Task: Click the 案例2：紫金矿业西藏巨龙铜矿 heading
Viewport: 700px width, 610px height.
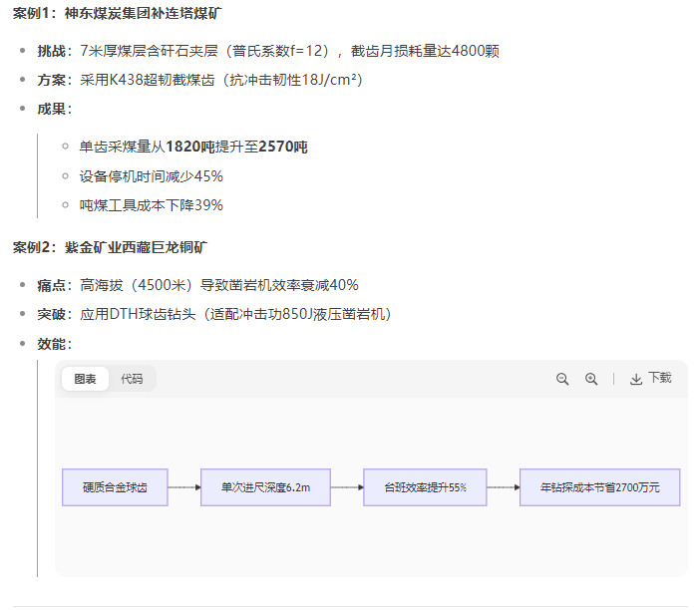Action: coord(110,246)
